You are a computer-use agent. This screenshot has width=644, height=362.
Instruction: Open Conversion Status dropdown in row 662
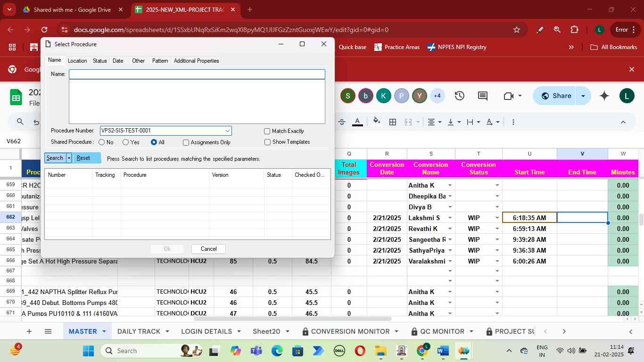497,218
